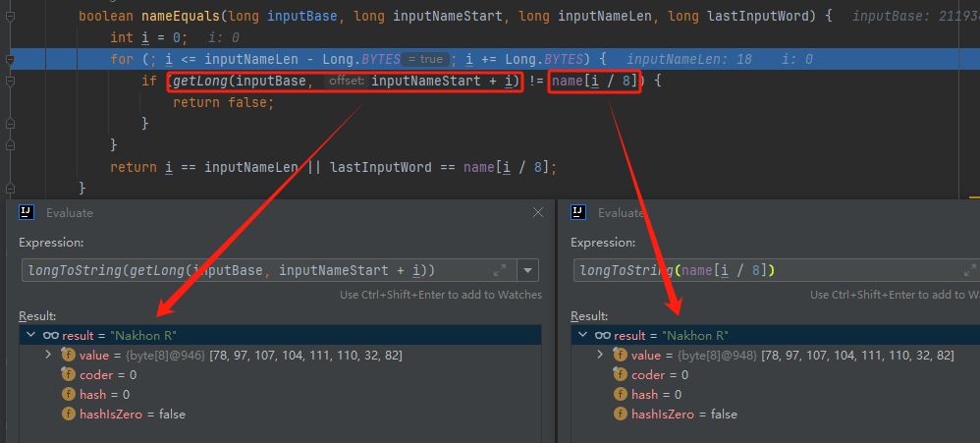The height and width of the screenshot is (443, 980).
Task: Click field icon beside coder in left dialog
Action: click(68, 375)
